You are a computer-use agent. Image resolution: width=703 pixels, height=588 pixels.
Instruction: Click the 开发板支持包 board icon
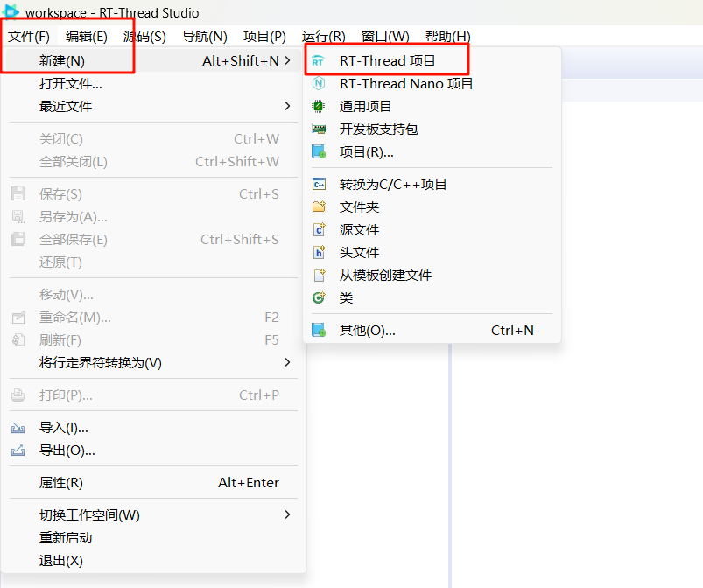pyautogui.click(x=319, y=129)
